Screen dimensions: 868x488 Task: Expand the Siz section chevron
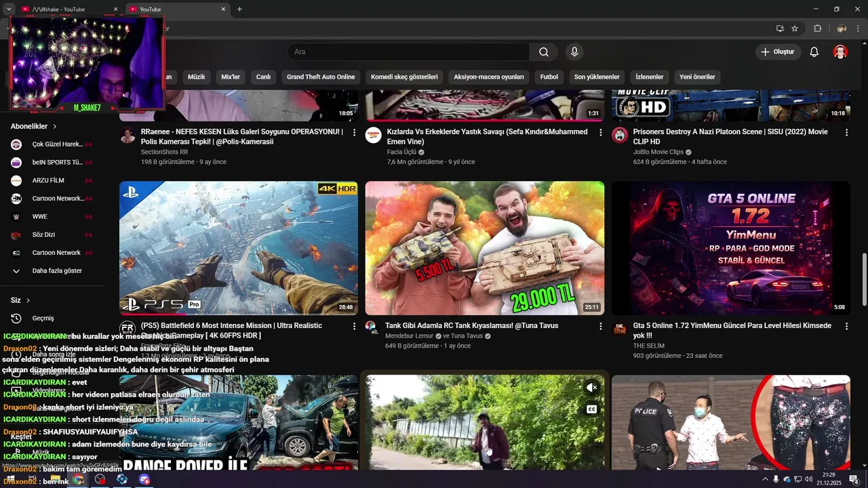click(28, 300)
